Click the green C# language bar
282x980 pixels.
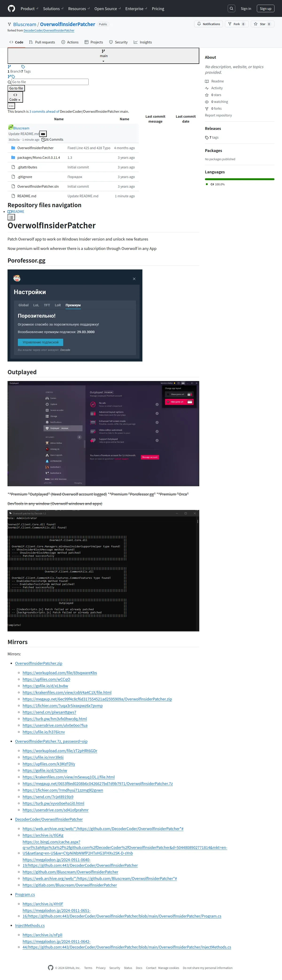point(239,179)
